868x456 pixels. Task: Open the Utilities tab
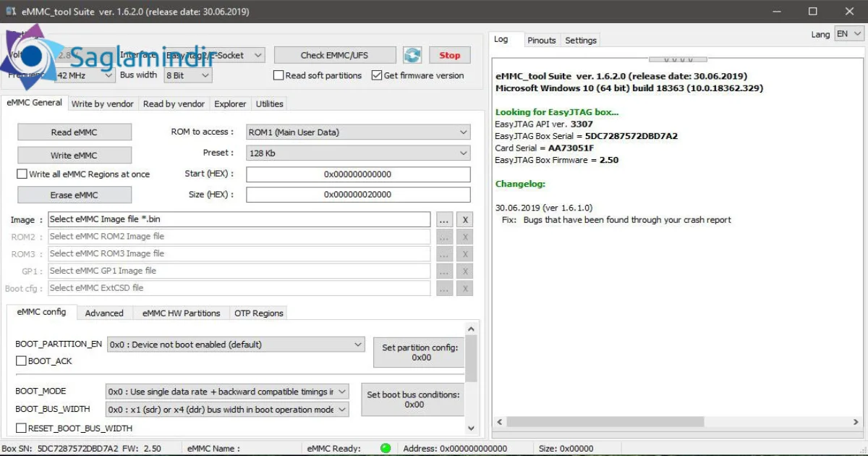[269, 104]
